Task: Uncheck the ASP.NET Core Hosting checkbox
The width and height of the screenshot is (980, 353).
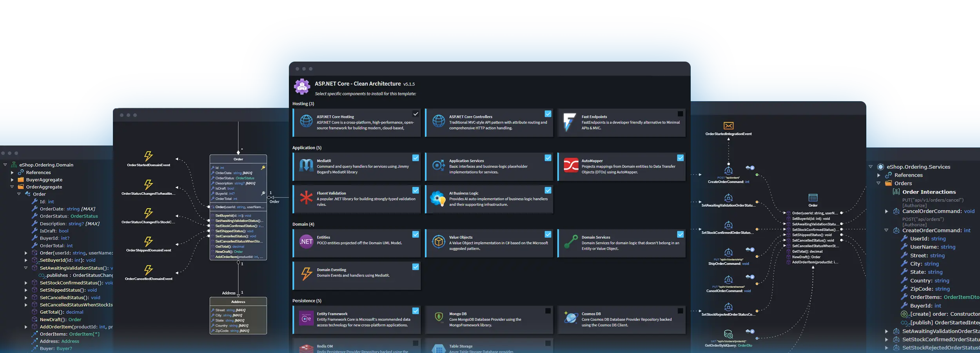Action: [415, 114]
